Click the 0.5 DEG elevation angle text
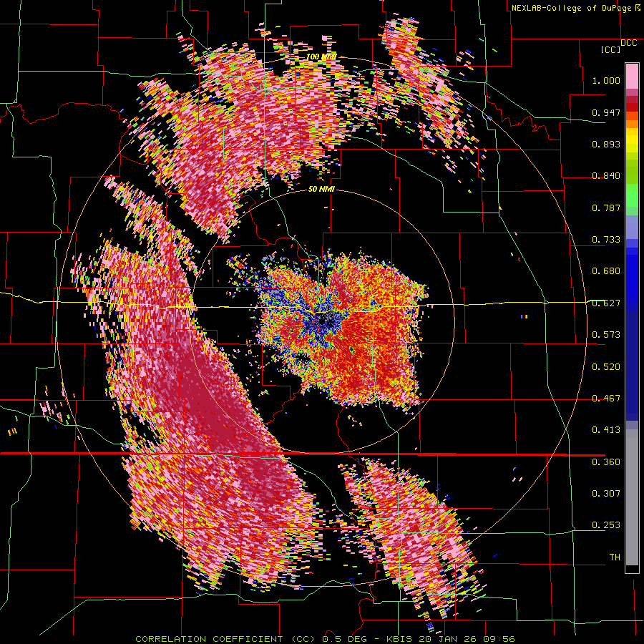This screenshot has width=644, height=644. pos(344,639)
